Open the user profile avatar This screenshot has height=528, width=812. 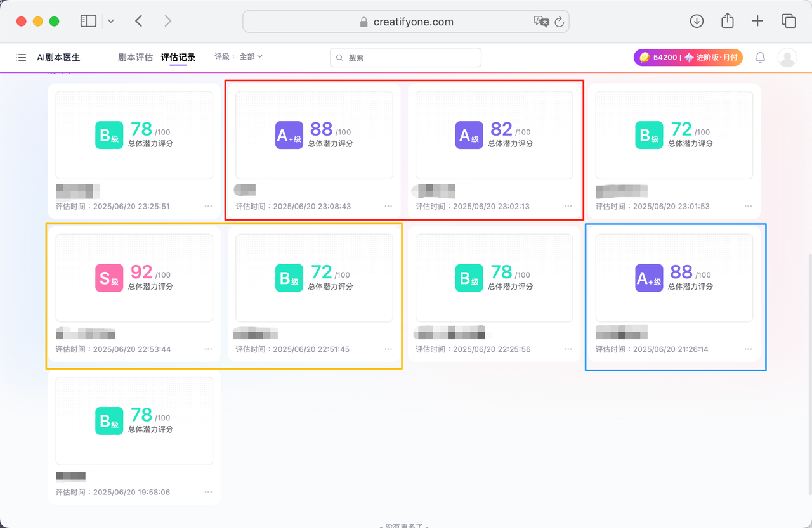(x=787, y=58)
